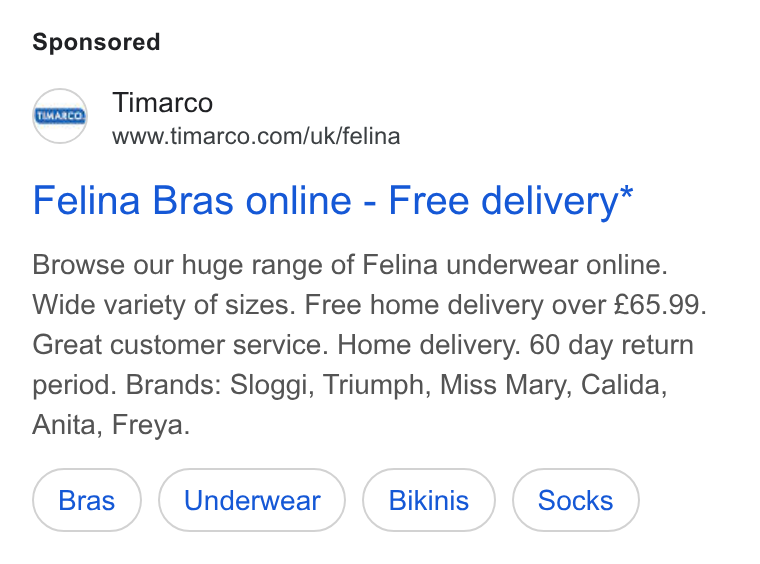Click the asterisk after Free delivery
This screenshot has height=564, width=760.
tap(626, 193)
